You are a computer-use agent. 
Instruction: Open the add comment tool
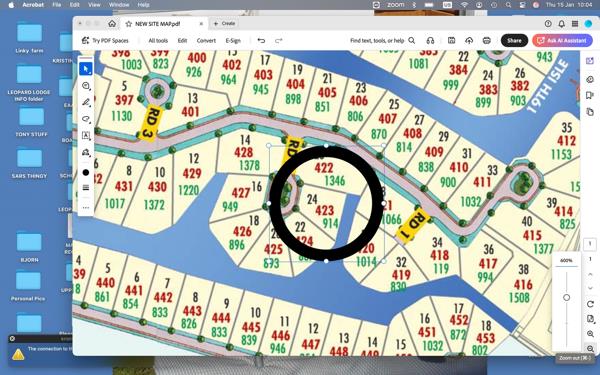point(86,86)
